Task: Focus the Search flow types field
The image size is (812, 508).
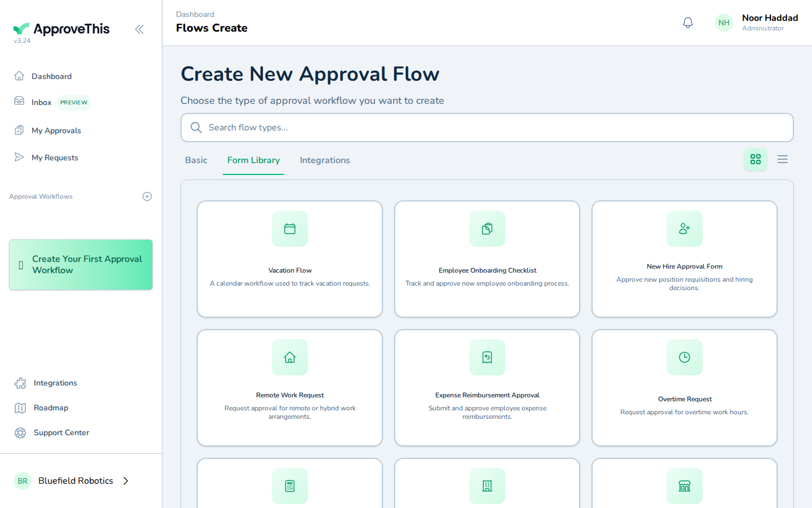Action: click(x=487, y=128)
